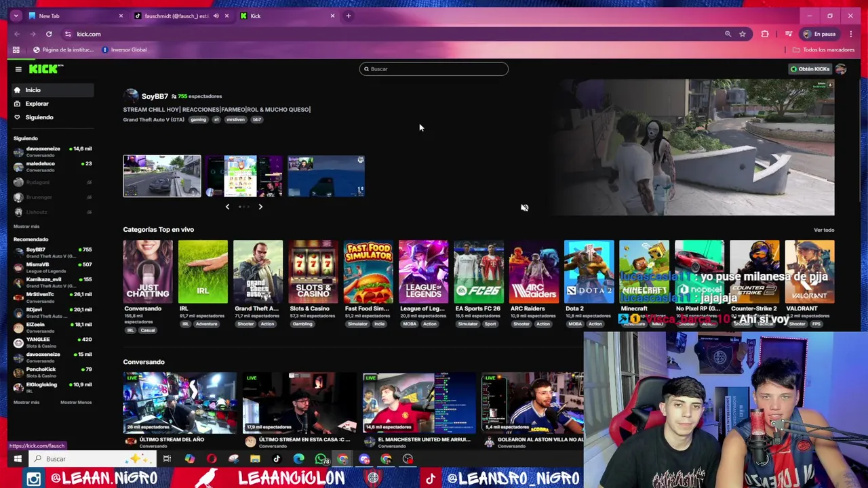The image size is (868, 488).
Task: Open the Kick hamburger sidebar menu
Action: (x=18, y=69)
